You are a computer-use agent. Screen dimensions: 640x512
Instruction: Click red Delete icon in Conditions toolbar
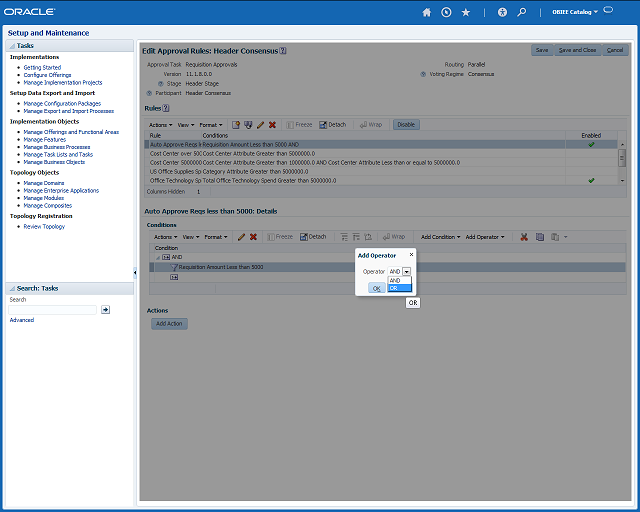pos(253,237)
